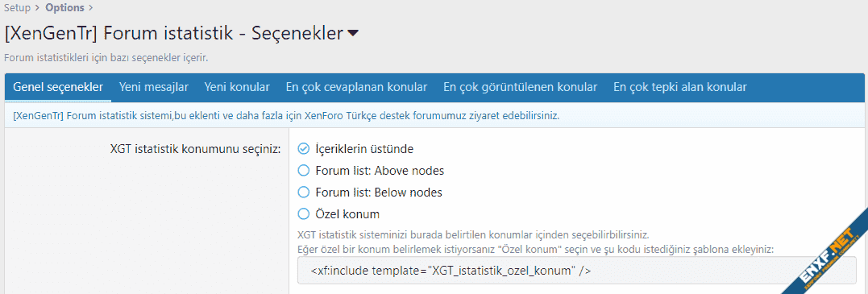Open the title dropdown caret next to Seçenekler

353,34
